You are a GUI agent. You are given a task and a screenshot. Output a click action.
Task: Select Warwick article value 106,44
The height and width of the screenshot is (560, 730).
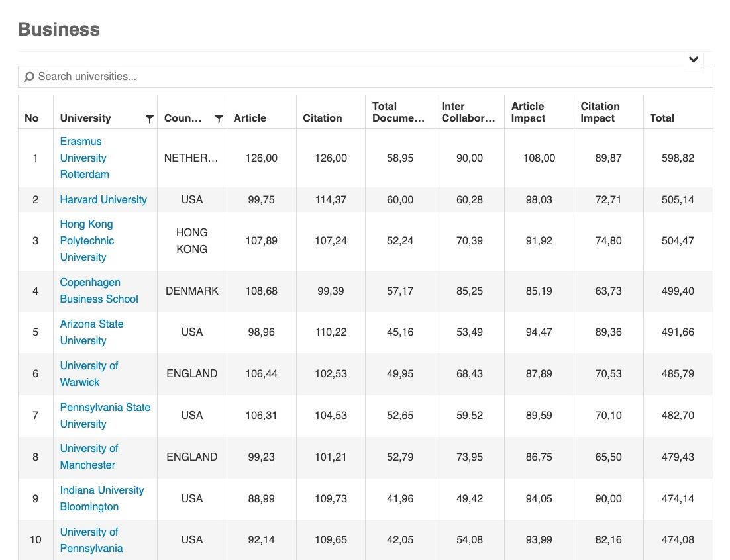coord(261,373)
